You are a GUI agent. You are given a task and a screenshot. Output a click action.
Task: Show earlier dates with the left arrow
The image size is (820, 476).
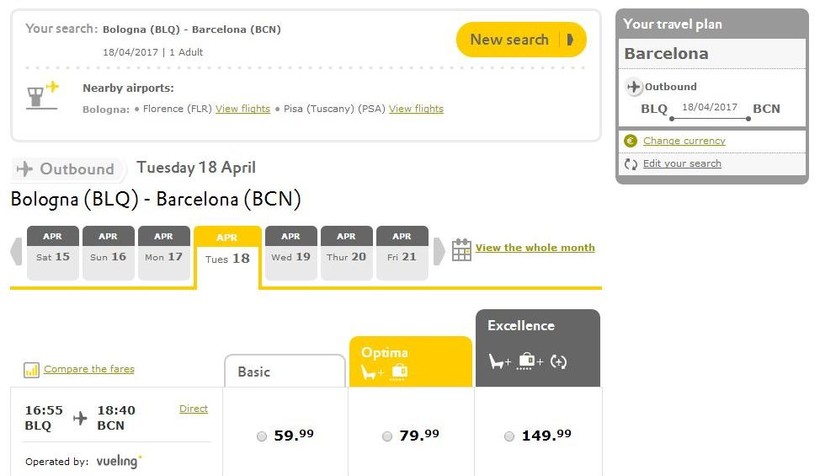point(16,252)
